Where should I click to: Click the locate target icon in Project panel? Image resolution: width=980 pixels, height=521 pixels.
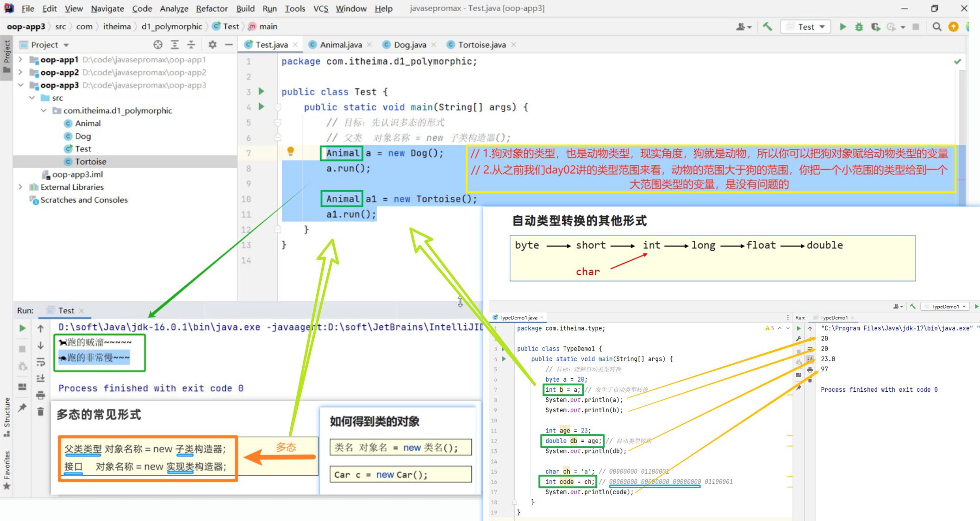click(x=158, y=44)
